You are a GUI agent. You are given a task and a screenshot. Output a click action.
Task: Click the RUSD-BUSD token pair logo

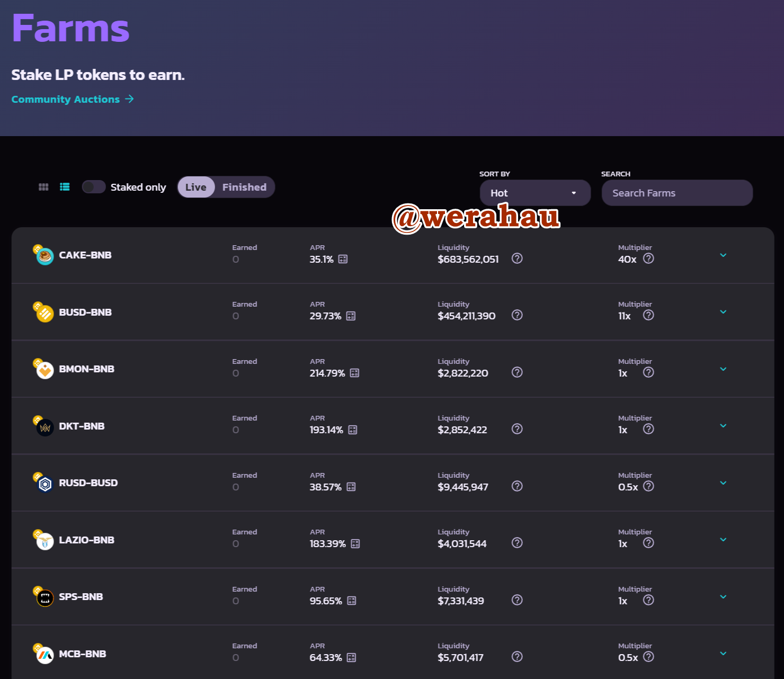[43, 483]
